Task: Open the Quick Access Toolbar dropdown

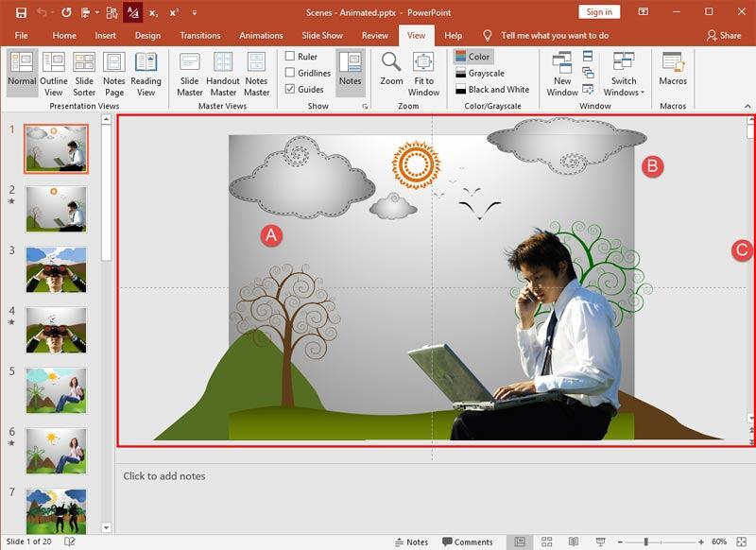Action: [x=195, y=12]
